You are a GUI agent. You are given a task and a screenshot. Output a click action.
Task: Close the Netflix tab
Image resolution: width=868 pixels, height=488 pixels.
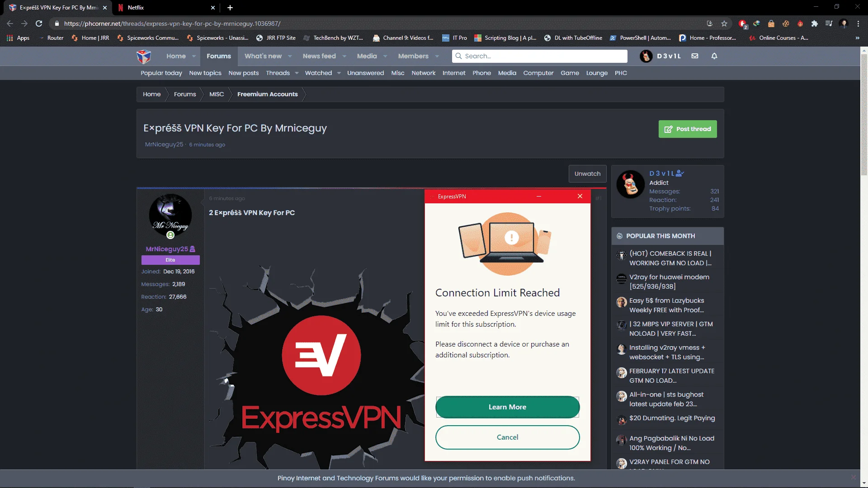coord(213,8)
